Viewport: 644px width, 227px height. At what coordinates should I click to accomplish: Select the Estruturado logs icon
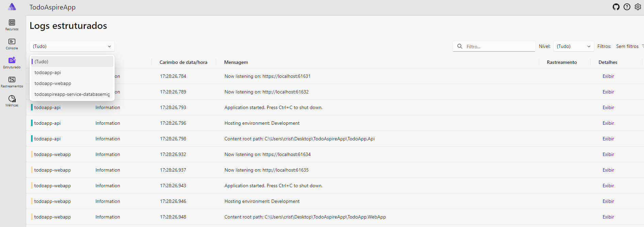pos(12,60)
